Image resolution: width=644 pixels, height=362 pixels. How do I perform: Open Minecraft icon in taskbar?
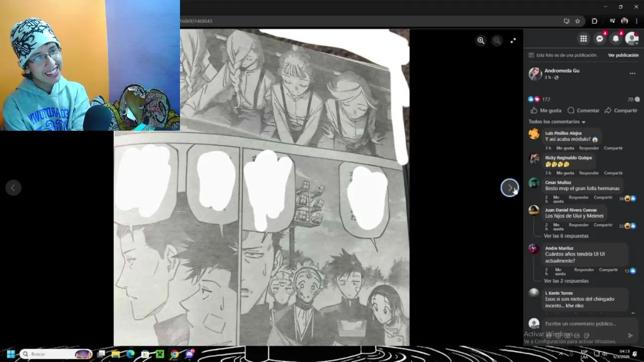(x=159, y=354)
